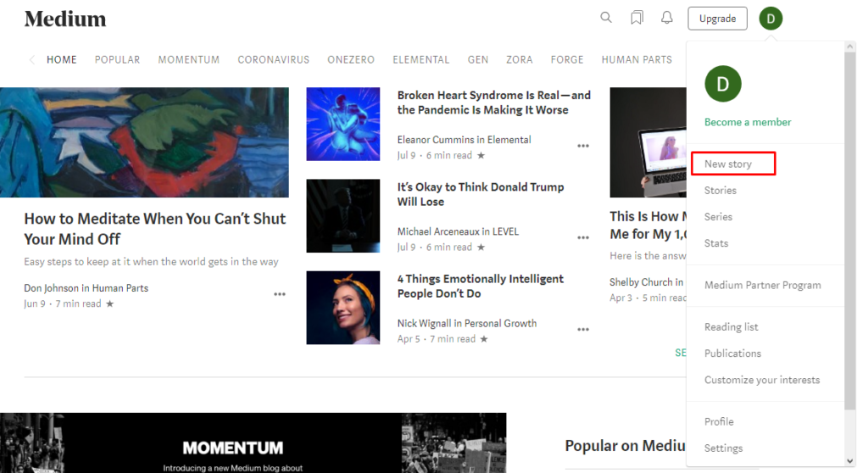The image size is (868, 473).
Task: Click Don Johnson in Human Parts byline
Action: [x=86, y=288]
